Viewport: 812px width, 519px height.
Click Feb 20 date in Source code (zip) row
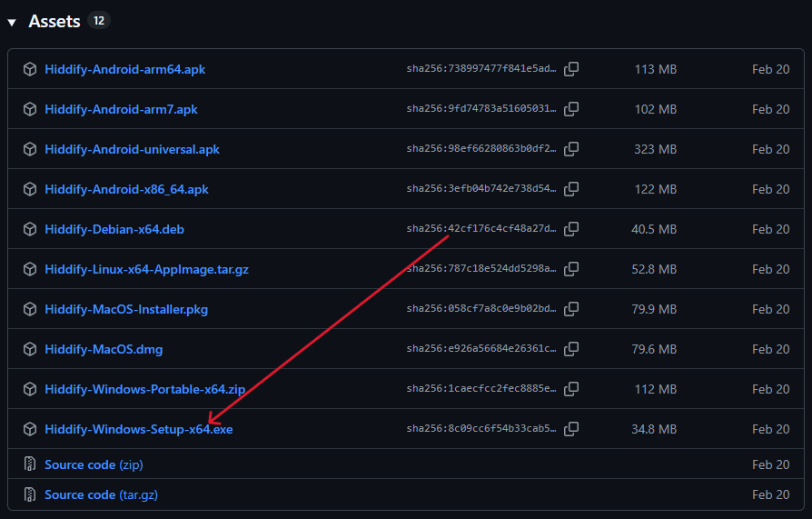(770, 464)
